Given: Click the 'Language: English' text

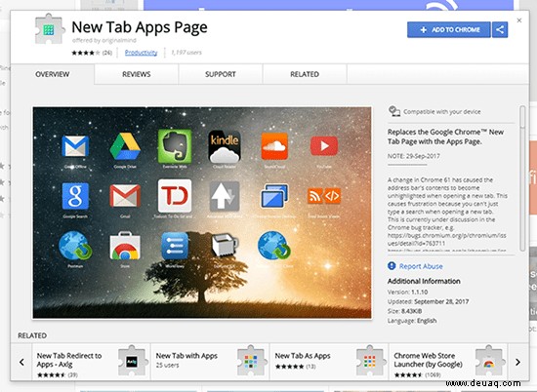Looking at the screenshot, I should (x=412, y=321).
